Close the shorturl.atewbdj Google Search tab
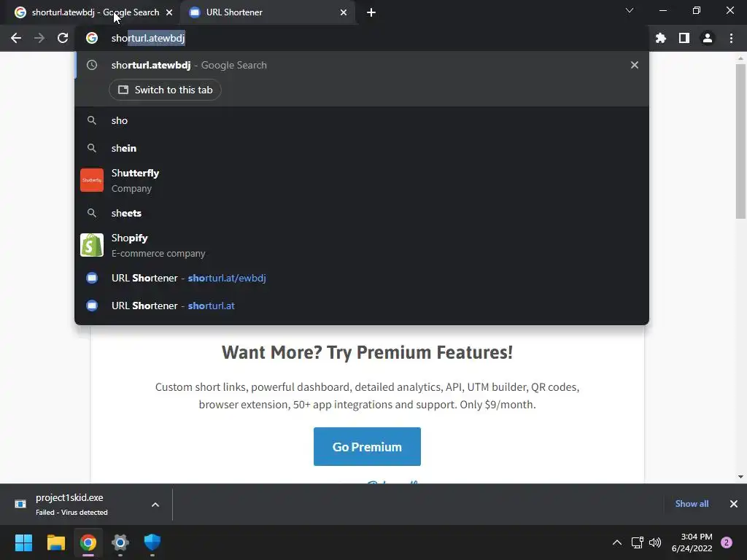The image size is (747, 560). [x=169, y=12]
